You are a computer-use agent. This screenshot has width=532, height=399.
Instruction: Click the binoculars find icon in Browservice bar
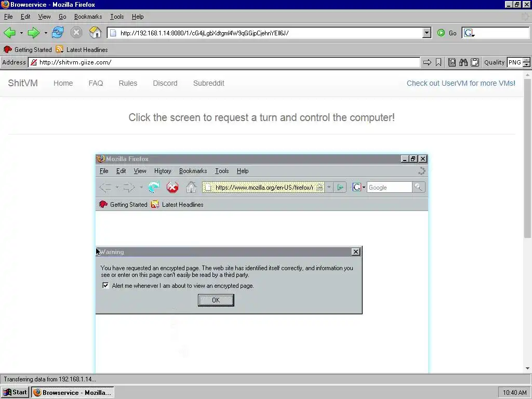click(463, 62)
